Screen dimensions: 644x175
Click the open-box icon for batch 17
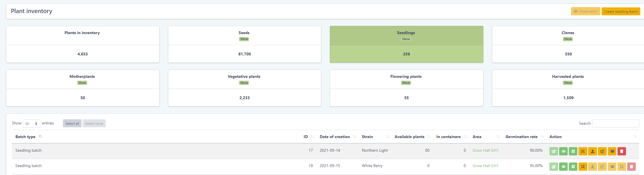click(612, 151)
